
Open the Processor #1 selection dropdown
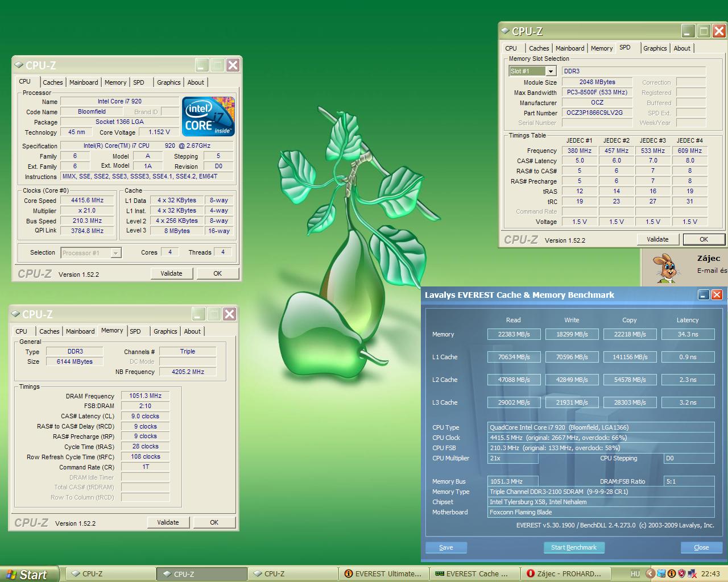coord(115,253)
